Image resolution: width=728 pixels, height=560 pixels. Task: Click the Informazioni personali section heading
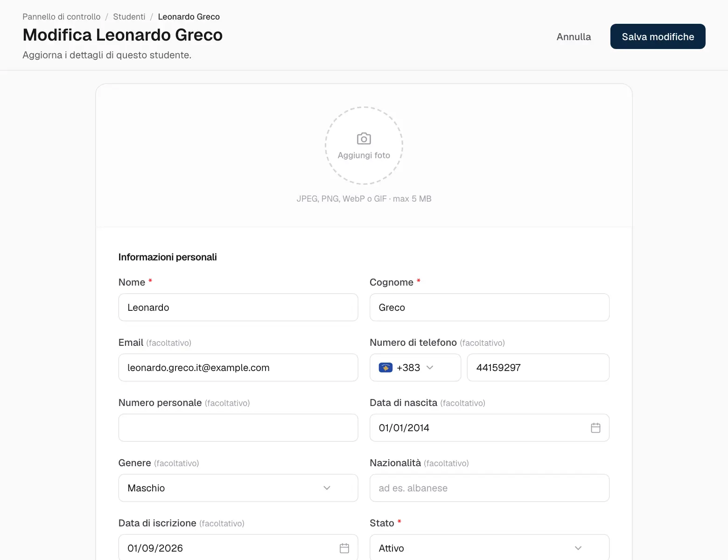click(x=168, y=257)
